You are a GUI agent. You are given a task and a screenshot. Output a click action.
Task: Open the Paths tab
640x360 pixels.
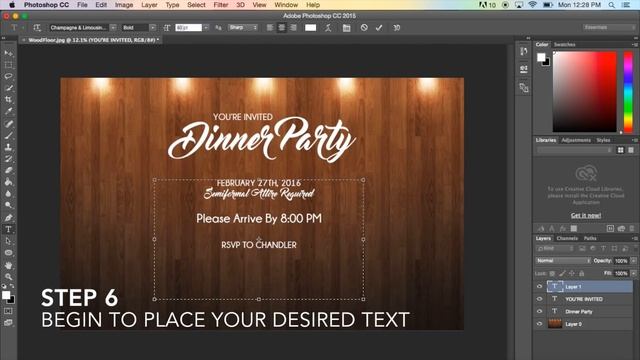click(590, 238)
